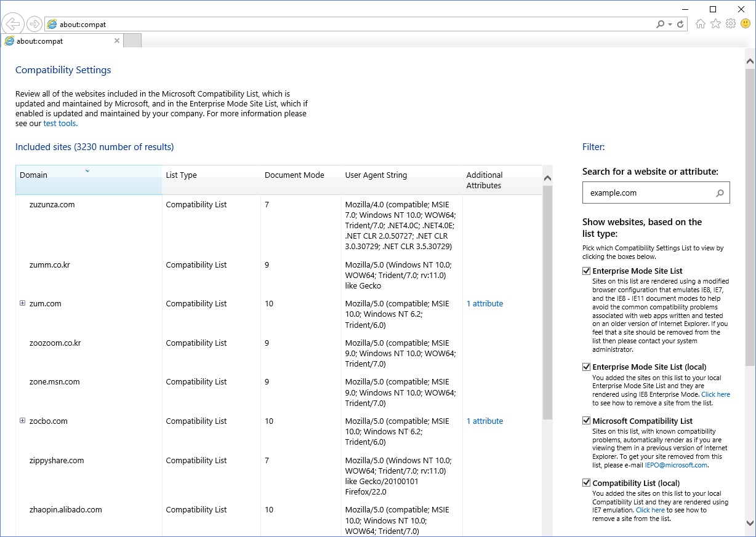Select the zoozoom.co.kr domain cell

(x=55, y=343)
